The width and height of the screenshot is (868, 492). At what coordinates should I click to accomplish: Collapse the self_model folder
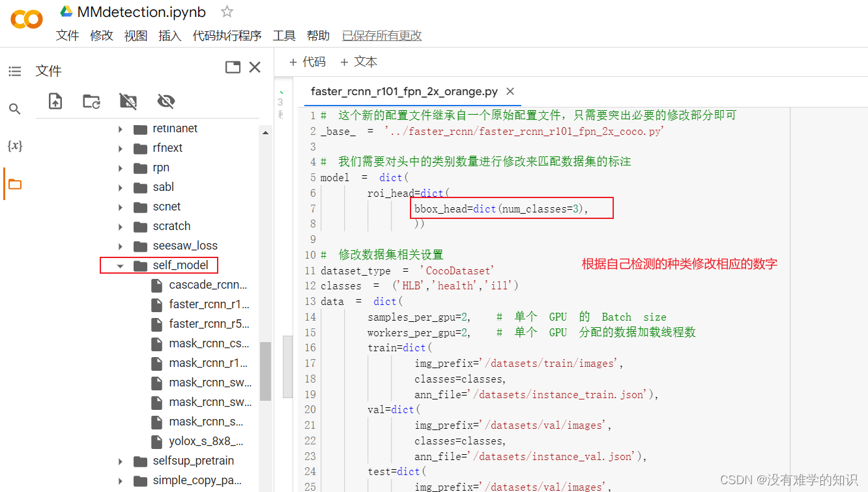tap(121, 266)
